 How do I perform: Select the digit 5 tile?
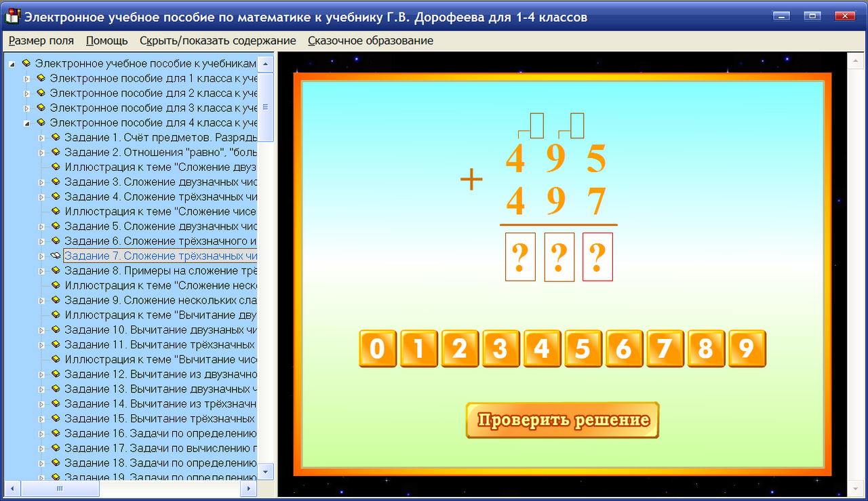click(x=583, y=348)
